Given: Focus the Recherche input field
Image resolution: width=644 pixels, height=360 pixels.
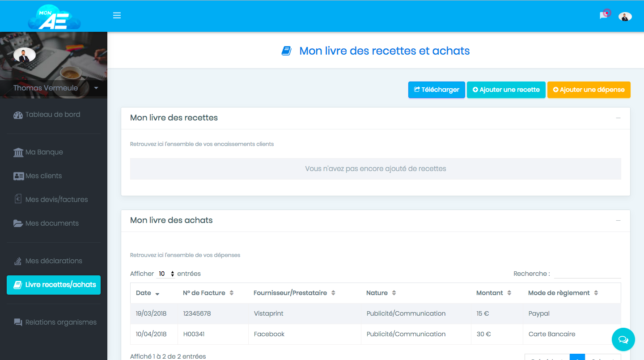Looking at the screenshot, I should tap(587, 274).
